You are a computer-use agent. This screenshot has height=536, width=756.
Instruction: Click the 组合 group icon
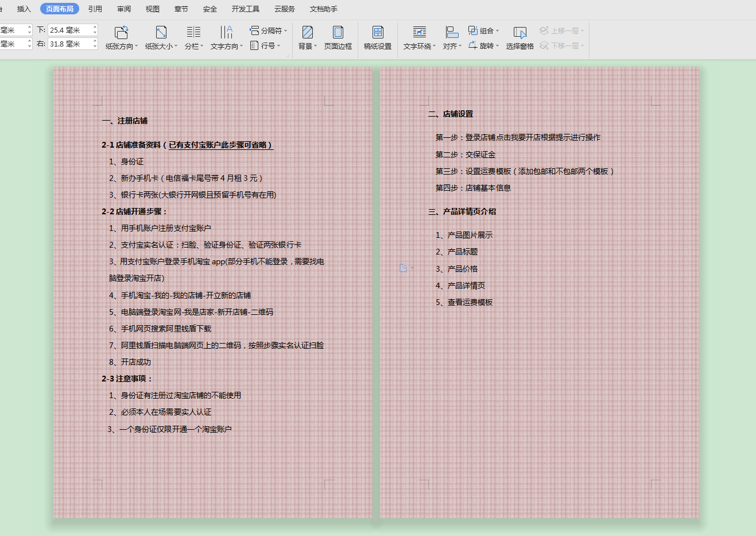click(x=473, y=30)
